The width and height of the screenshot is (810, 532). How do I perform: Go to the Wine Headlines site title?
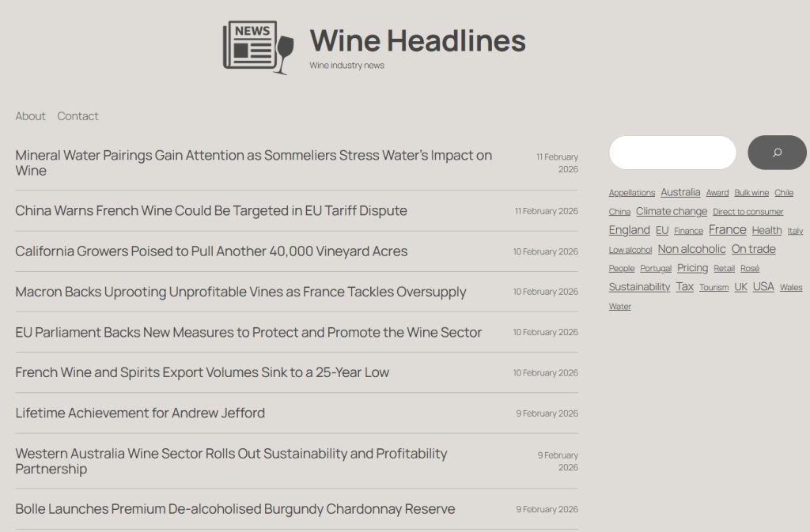click(x=417, y=41)
